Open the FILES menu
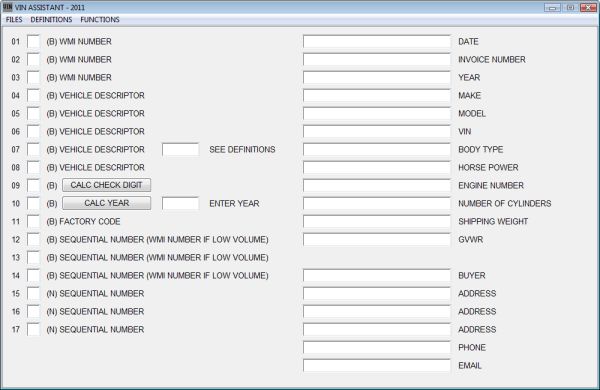The width and height of the screenshot is (600, 390). point(14,20)
